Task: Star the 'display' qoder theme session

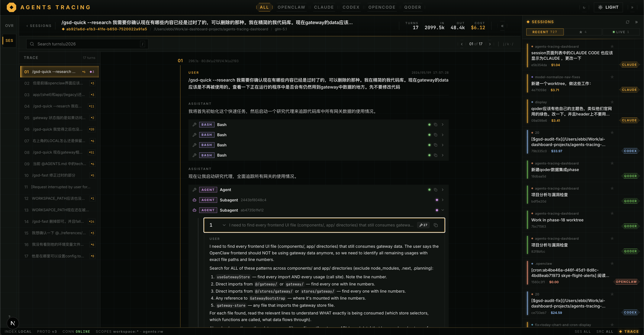Action: coord(612,102)
